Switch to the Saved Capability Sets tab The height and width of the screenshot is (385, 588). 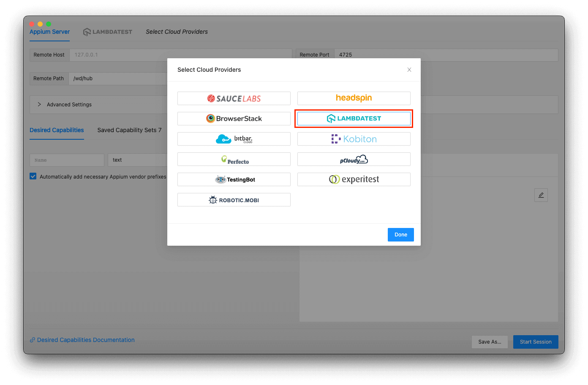[x=129, y=130]
